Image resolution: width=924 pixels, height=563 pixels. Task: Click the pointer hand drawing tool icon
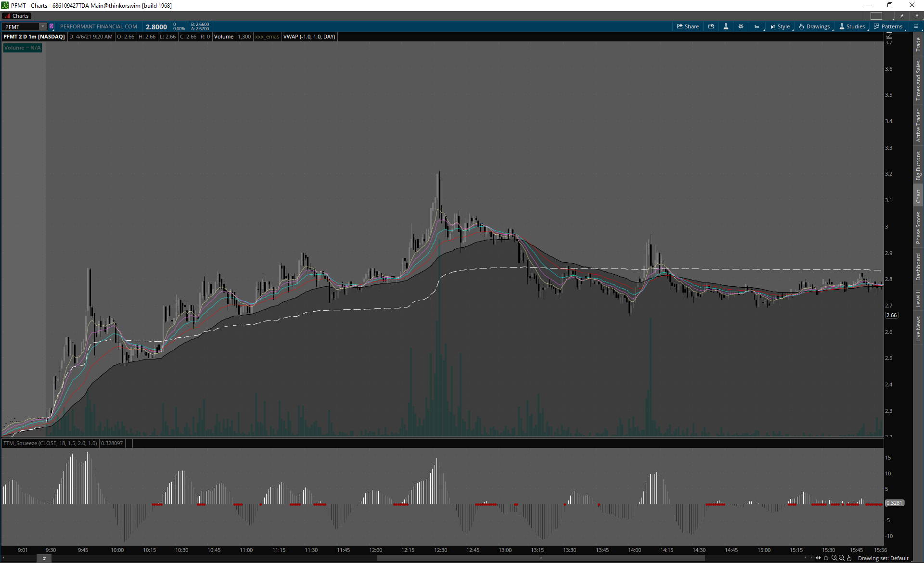tap(849, 558)
